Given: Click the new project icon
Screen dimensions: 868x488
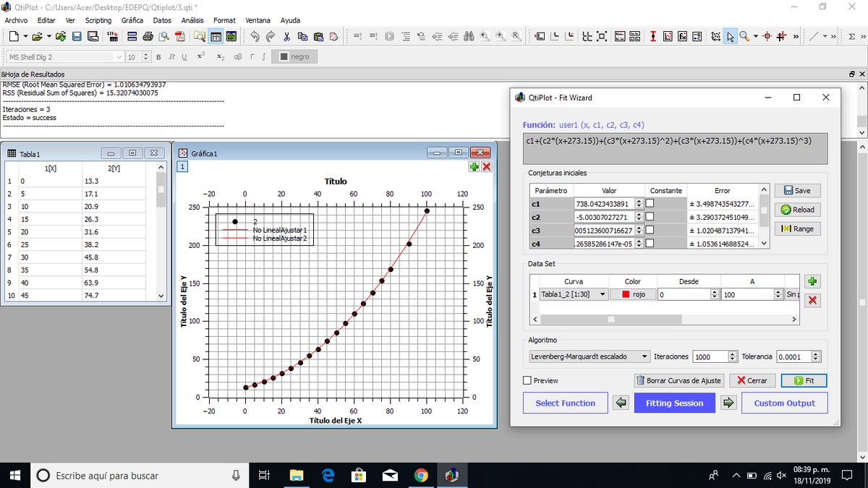Looking at the screenshot, I should click(14, 36).
